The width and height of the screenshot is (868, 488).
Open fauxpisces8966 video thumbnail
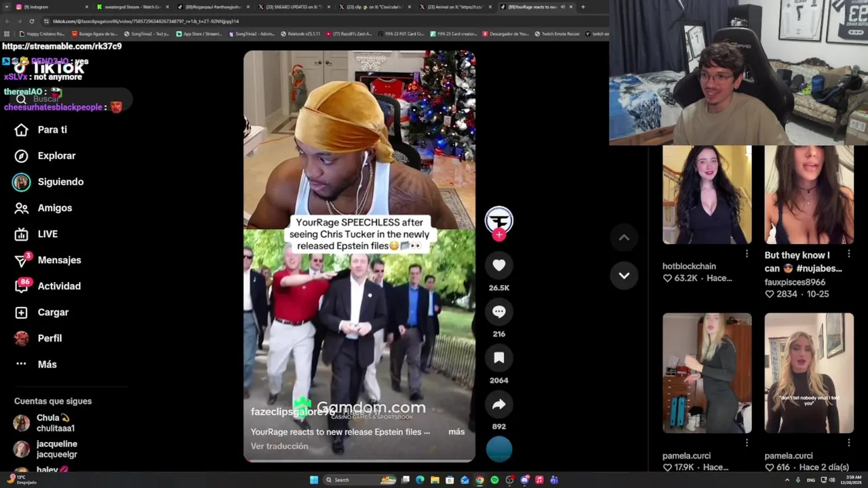coord(809,195)
